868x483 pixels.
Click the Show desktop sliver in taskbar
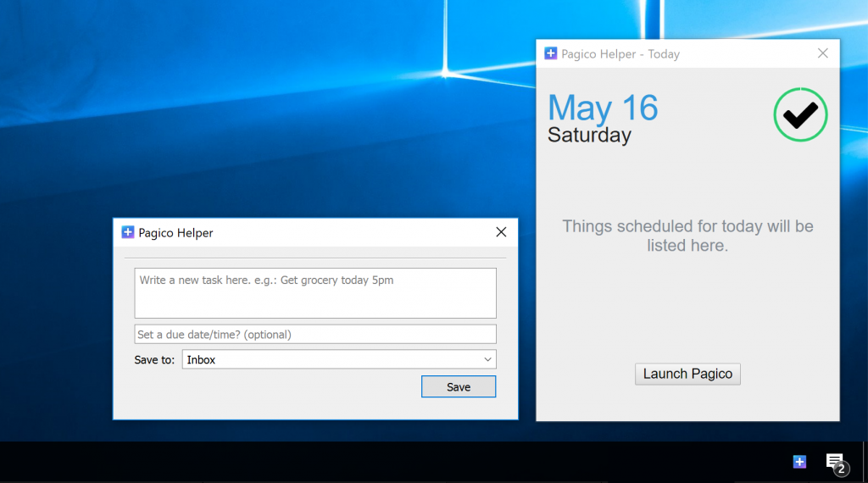[x=865, y=462]
